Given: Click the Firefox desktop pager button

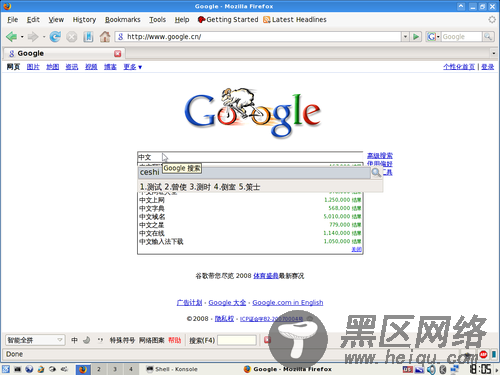Looking at the screenshot, I should pos(83,369).
